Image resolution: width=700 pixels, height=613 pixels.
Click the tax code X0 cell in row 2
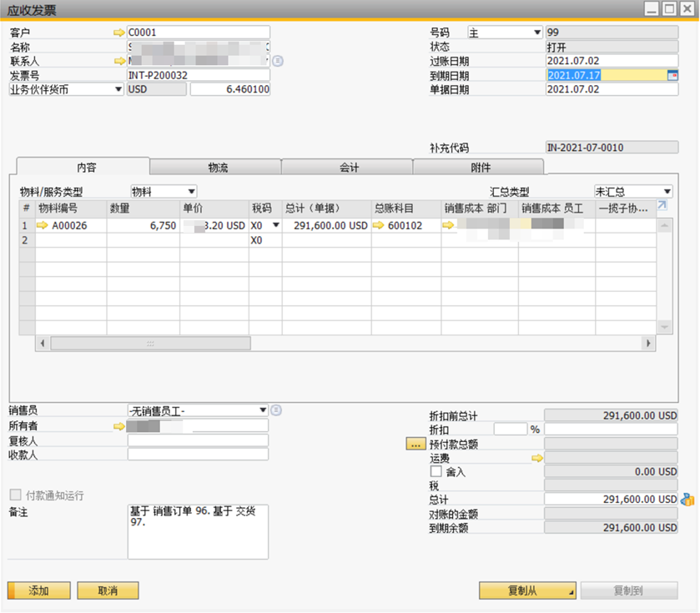click(265, 240)
